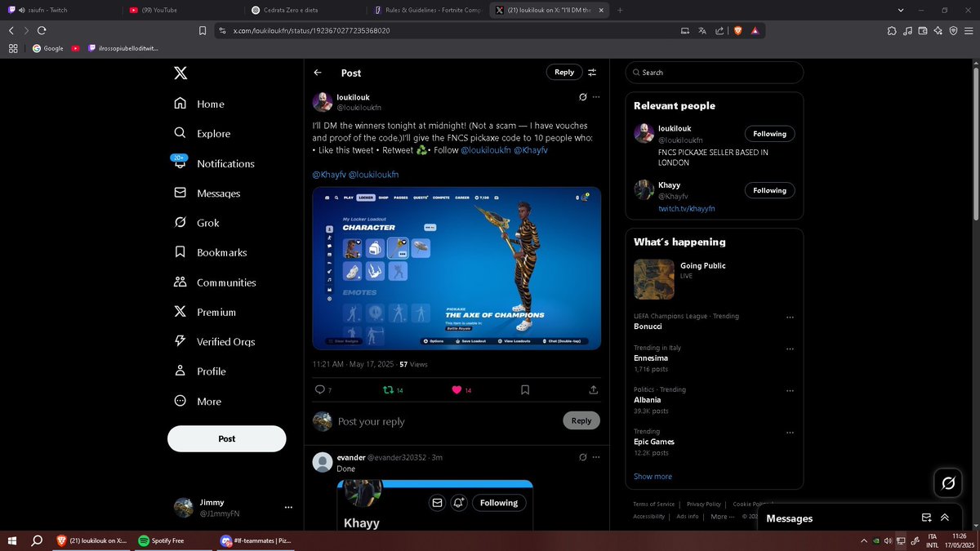
Task: Click the retweet icon with 14 reposts
Action: pyautogui.click(x=389, y=390)
